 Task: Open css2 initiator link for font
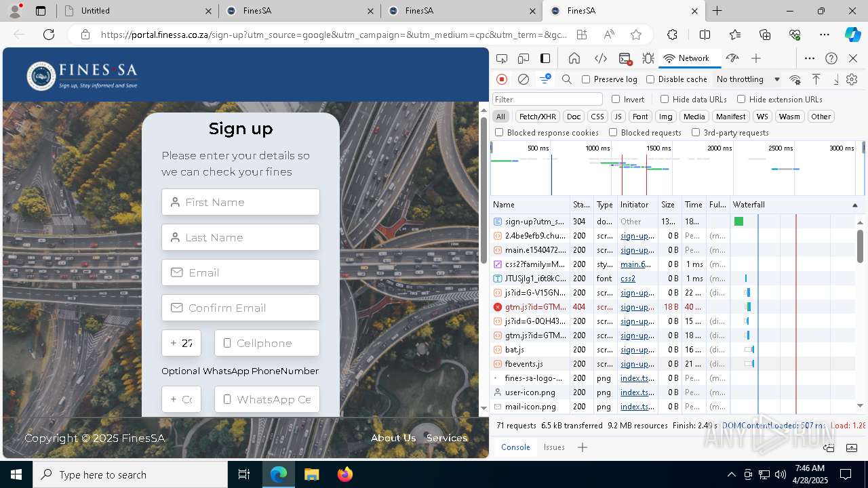[628, 279]
